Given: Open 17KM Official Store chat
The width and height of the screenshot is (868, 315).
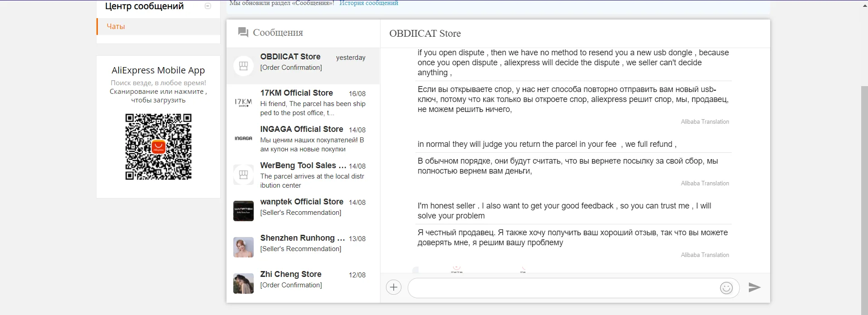Looking at the screenshot, I should point(303,102).
